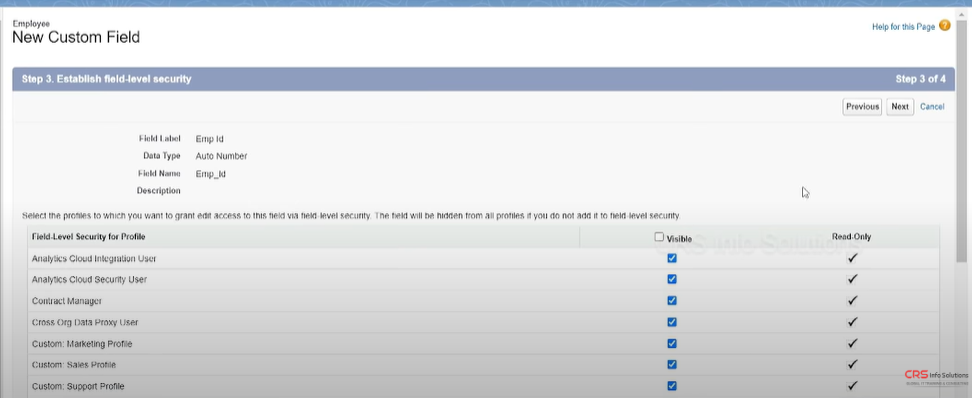
Task: Go to the Next step
Action: point(899,107)
